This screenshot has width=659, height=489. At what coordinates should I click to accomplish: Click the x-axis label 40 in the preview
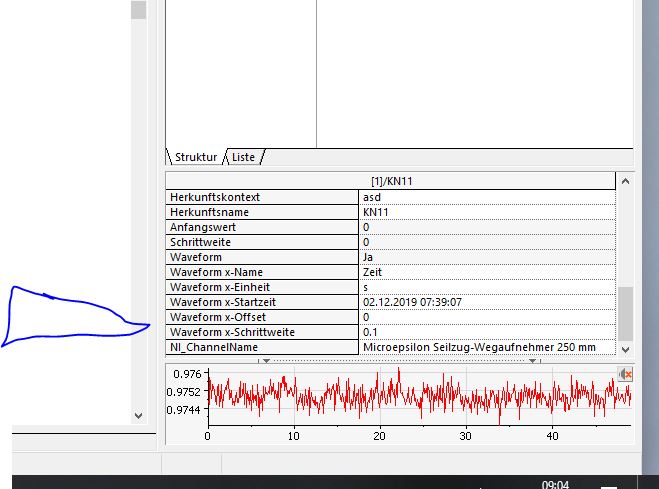click(552, 436)
